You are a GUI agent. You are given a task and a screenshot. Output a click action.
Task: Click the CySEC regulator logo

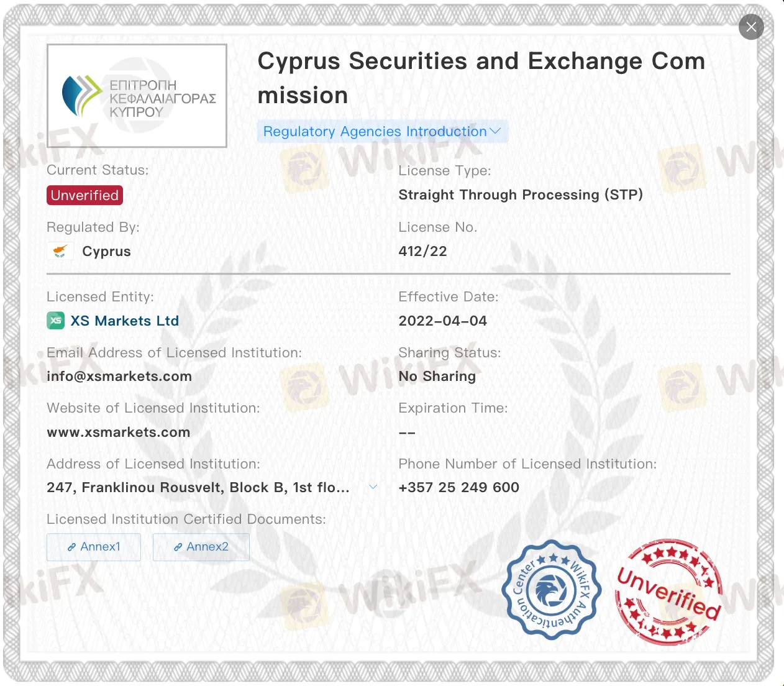137,96
